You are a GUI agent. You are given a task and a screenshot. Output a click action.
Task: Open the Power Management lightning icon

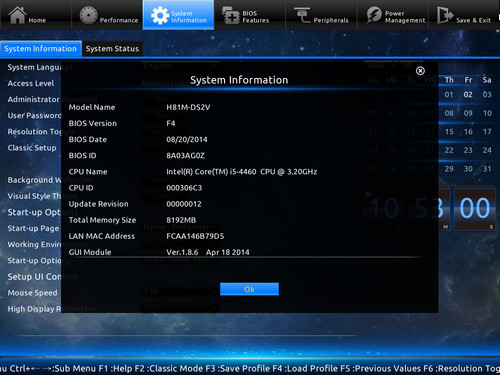(374, 15)
